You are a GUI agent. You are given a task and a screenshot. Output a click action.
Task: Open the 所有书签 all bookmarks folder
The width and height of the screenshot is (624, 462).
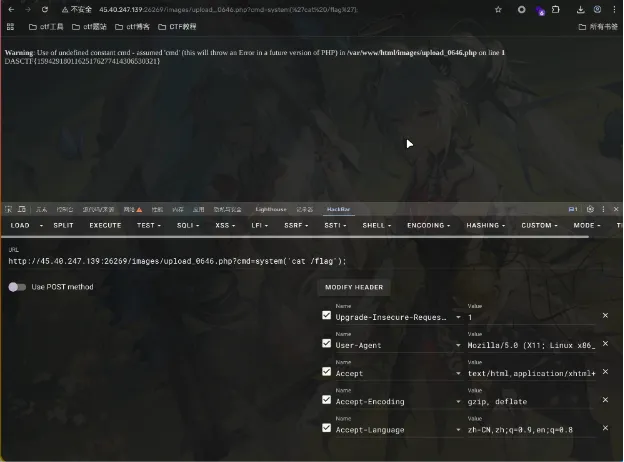pyautogui.click(x=598, y=27)
